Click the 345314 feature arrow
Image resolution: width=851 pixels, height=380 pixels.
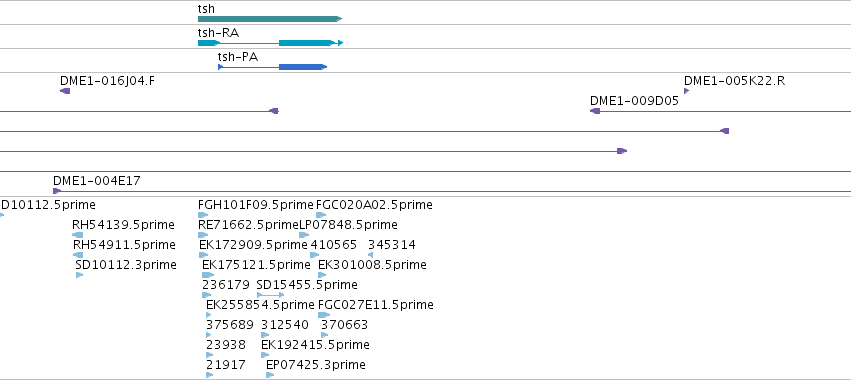[370, 255]
